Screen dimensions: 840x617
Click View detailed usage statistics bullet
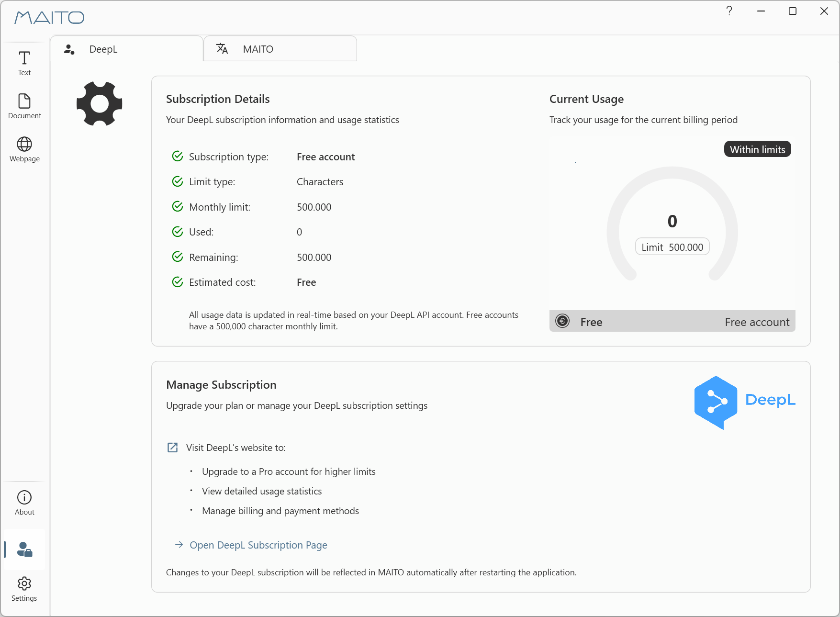(262, 491)
